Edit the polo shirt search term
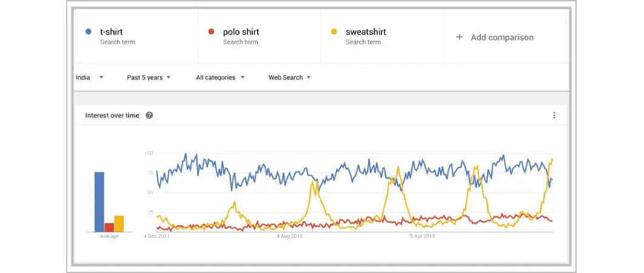This screenshot has width=644, height=273. pyautogui.click(x=241, y=32)
